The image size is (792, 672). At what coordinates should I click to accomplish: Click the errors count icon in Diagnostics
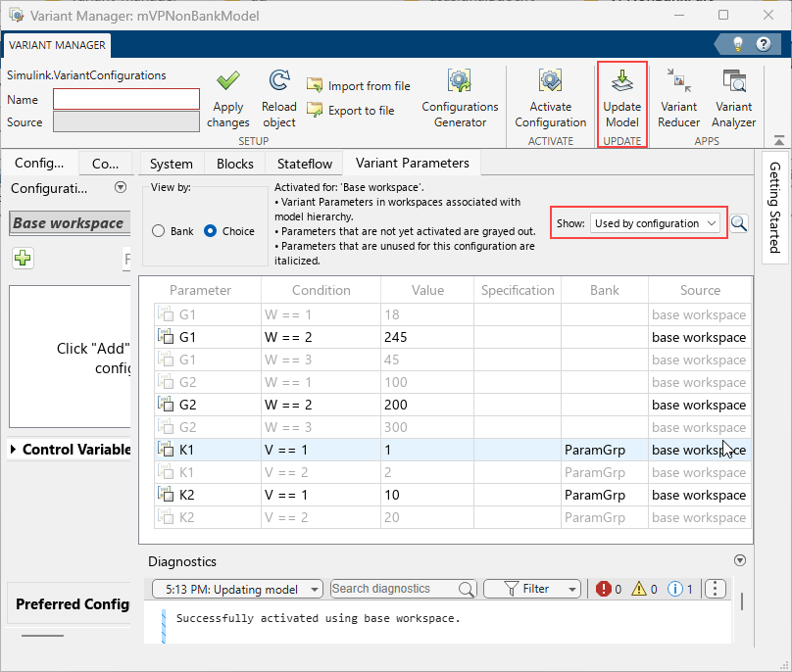tap(603, 589)
